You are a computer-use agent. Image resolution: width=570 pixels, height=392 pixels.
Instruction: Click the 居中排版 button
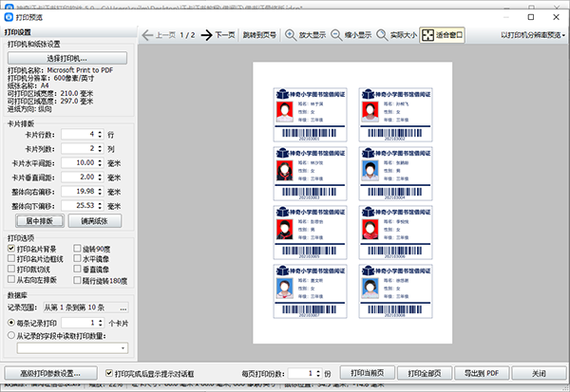40,221
